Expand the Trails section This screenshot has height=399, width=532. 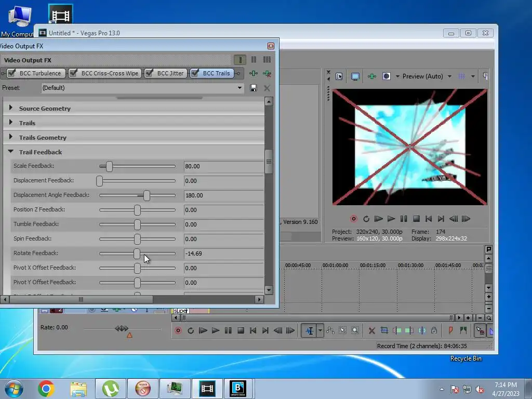tap(11, 122)
